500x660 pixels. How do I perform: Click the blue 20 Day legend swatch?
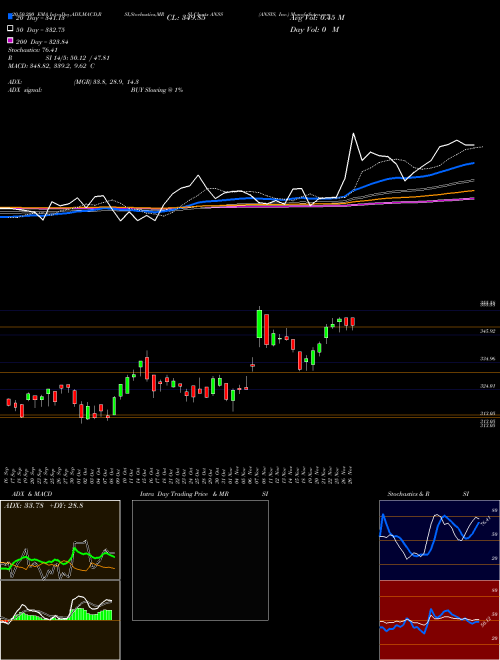(x=10, y=16)
